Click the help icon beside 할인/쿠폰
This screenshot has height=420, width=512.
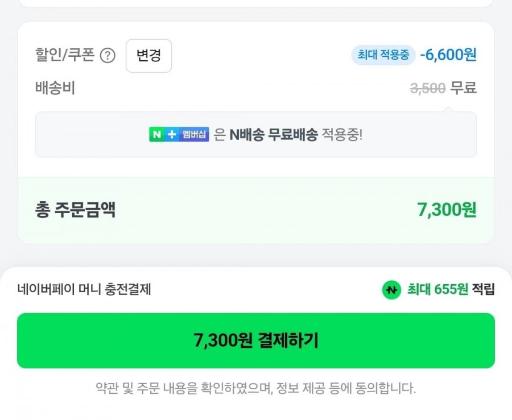108,56
